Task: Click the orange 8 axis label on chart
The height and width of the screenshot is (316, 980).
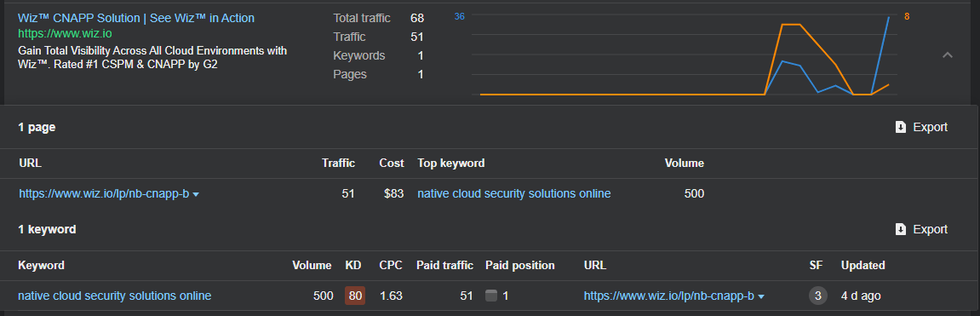Action: click(907, 17)
